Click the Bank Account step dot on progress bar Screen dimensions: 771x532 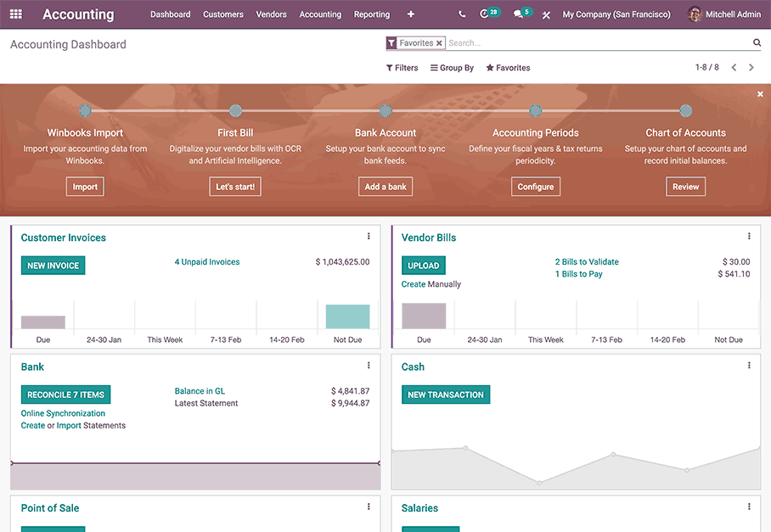click(x=385, y=110)
